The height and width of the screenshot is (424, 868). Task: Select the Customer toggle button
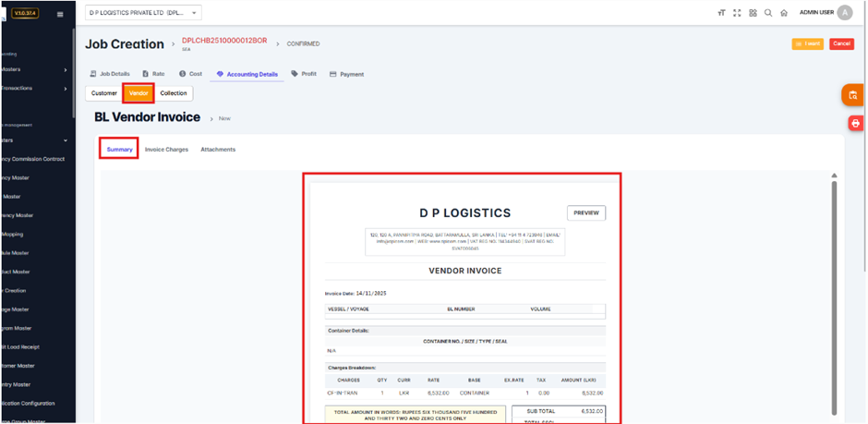tap(103, 93)
